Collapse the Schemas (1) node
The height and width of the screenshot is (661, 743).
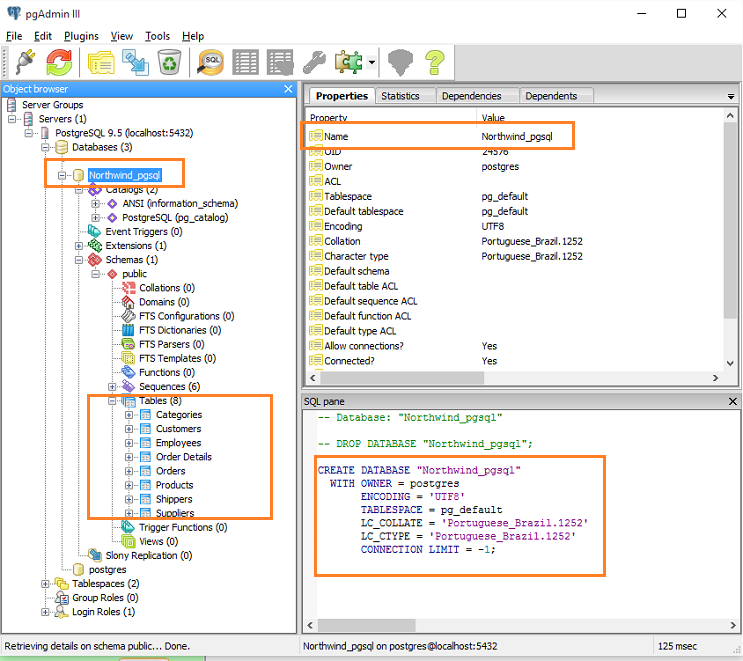tap(79, 260)
